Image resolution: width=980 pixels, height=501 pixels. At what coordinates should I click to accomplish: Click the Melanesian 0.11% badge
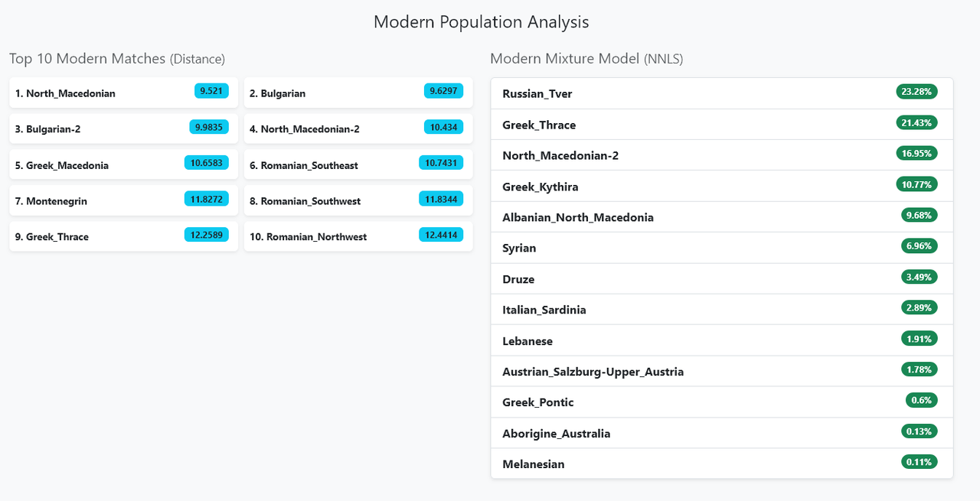919,462
